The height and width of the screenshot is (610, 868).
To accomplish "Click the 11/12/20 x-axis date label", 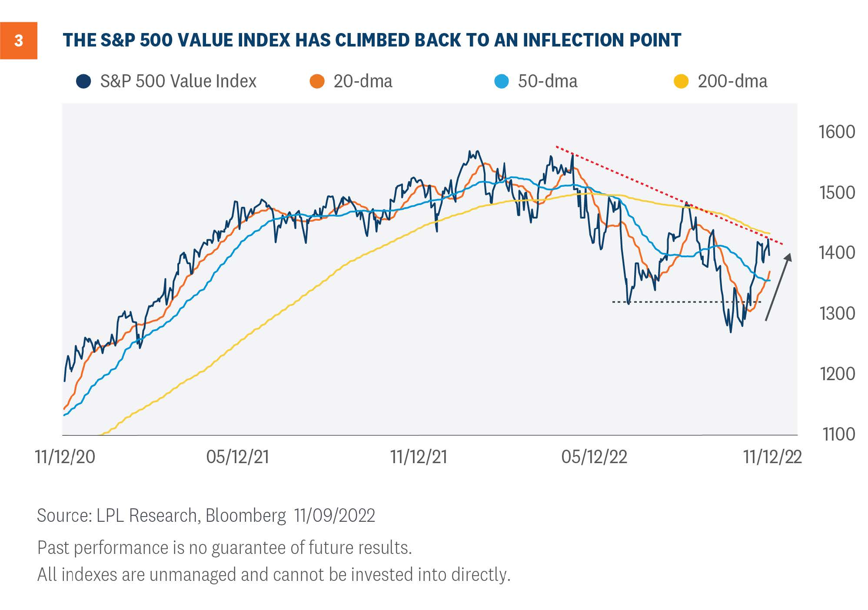I will [65, 457].
